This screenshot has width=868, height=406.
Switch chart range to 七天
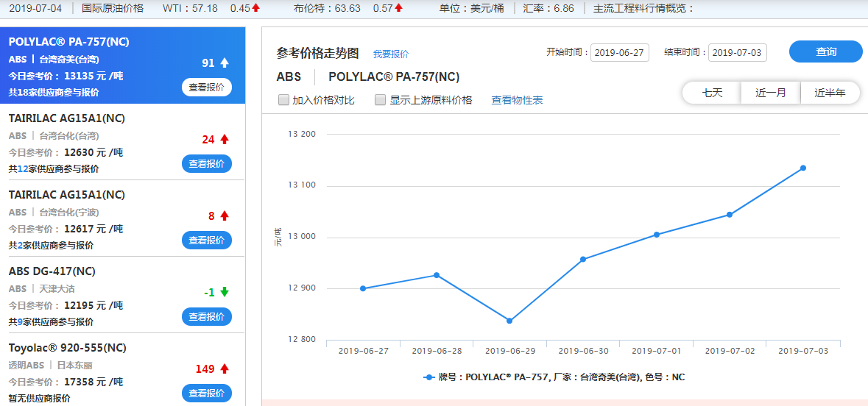click(712, 93)
